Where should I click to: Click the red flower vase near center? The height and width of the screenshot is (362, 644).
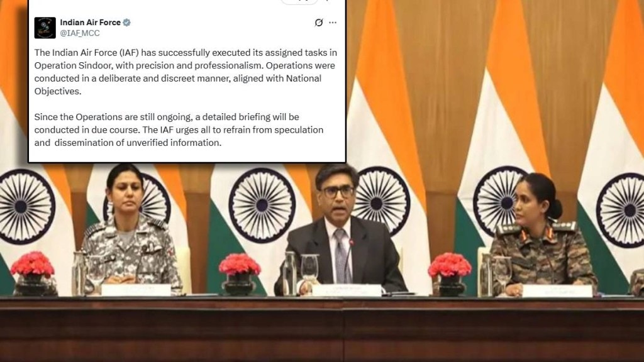click(240, 274)
